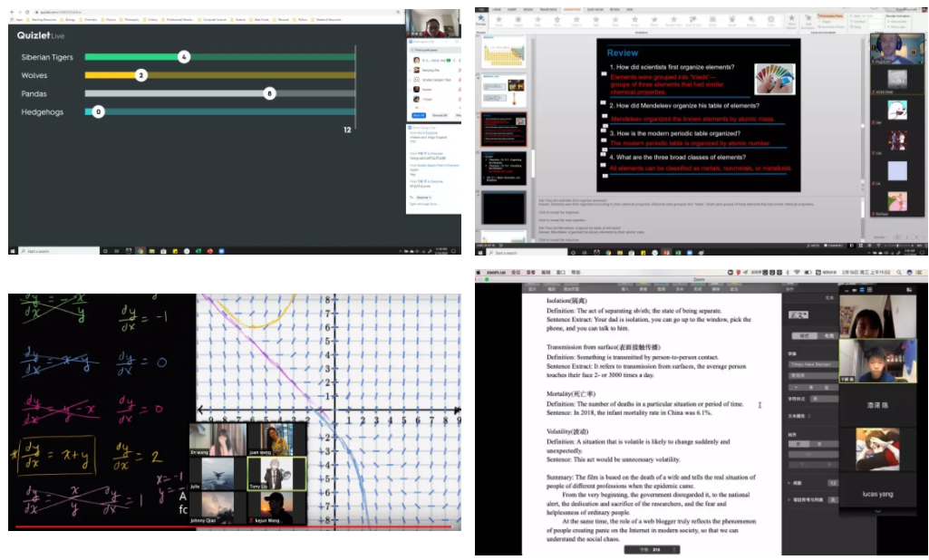Click the Bluetooth icon in the Mac menu bar
Image resolution: width=929 pixels, height=560 pixels.
(x=788, y=273)
